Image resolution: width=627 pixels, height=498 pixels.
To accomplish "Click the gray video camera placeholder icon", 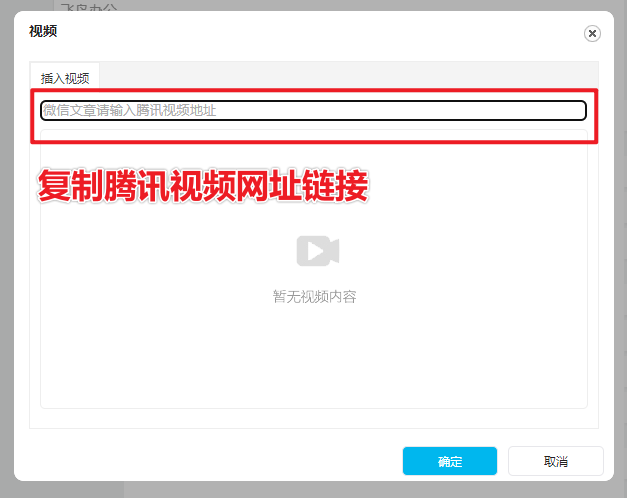I will [318, 251].
